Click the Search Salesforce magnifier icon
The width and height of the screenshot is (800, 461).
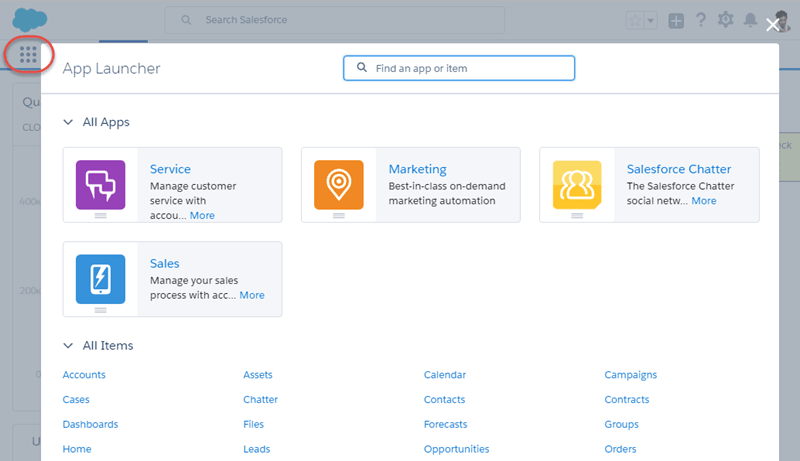click(x=186, y=20)
